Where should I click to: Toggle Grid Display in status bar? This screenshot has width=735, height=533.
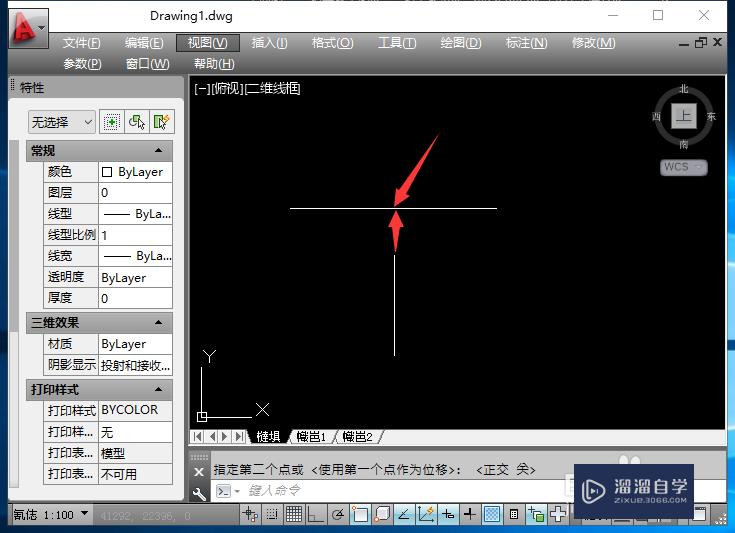click(x=294, y=515)
